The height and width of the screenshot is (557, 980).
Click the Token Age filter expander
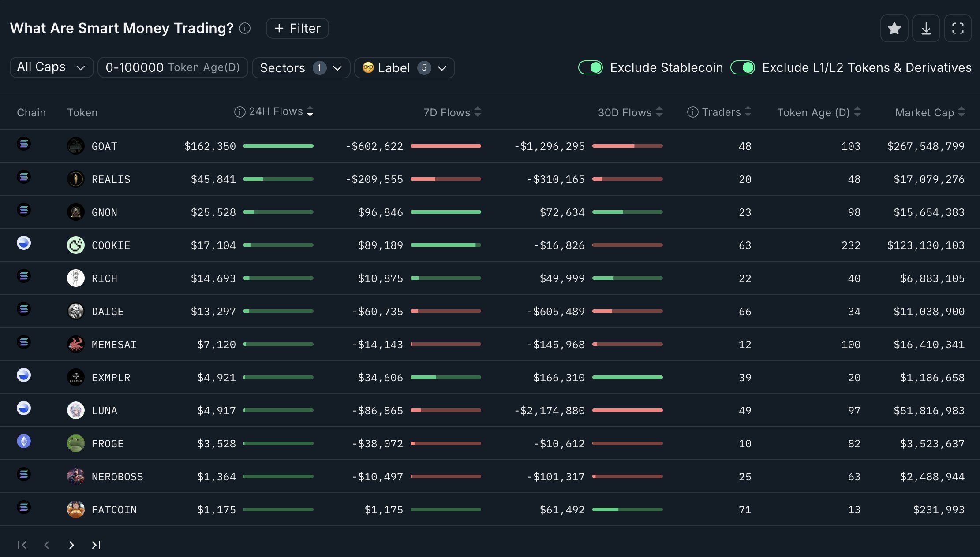coord(171,67)
